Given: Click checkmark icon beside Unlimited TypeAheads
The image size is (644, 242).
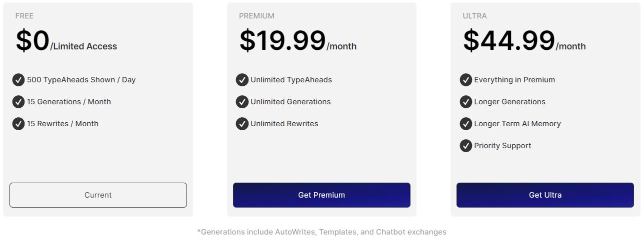Looking at the screenshot, I should (242, 80).
